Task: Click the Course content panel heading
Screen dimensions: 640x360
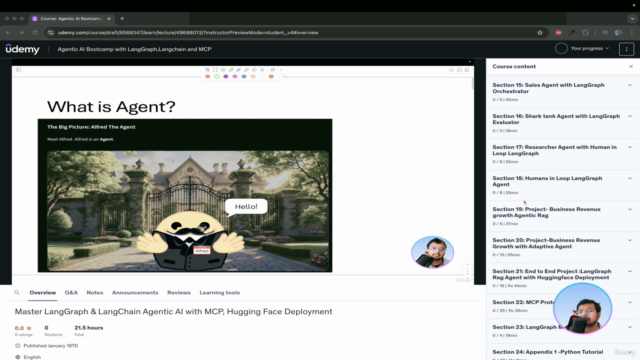Action: pos(514,67)
